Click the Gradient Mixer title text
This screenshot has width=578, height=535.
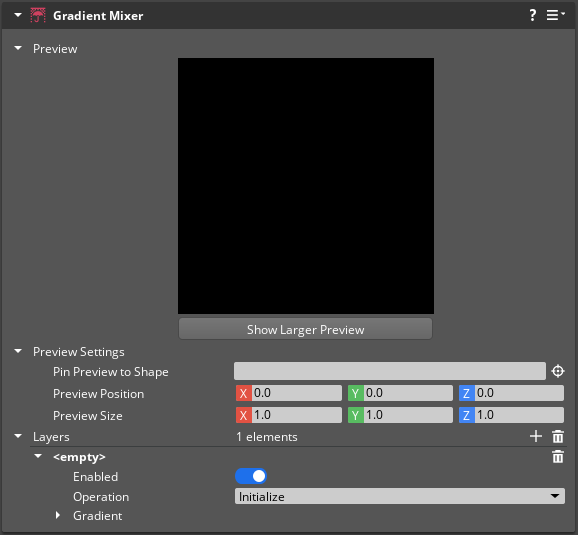pyautogui.click(x=98, y=16)
